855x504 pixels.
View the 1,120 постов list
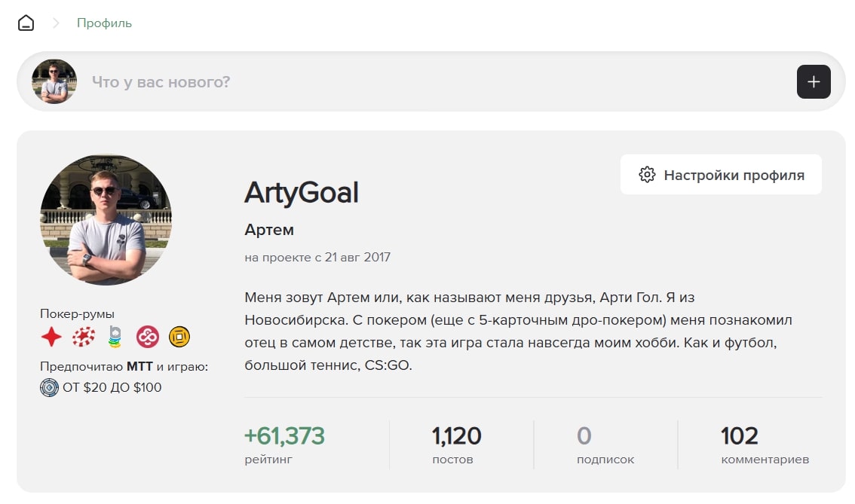coord(456,444)
